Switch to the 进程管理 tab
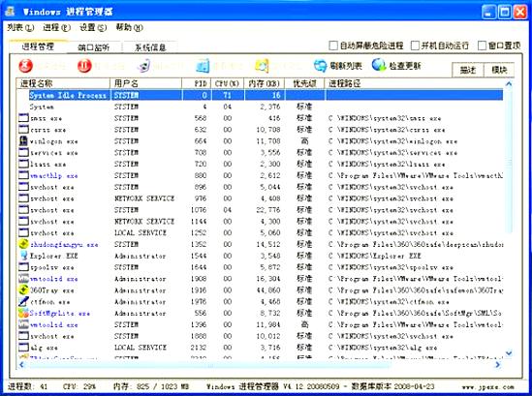Image resolution: width=532 pixels, height=396 pixels. pyautogui.click(x=38, y=46)
